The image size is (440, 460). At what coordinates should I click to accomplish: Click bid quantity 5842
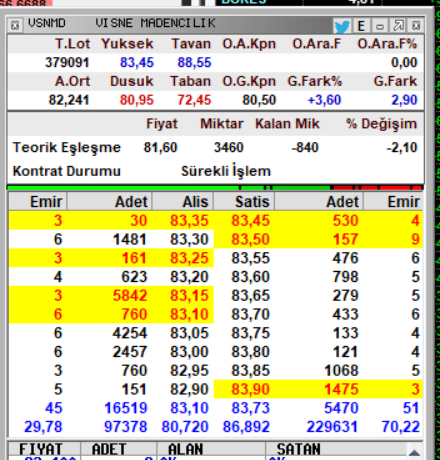click(130, 296)
